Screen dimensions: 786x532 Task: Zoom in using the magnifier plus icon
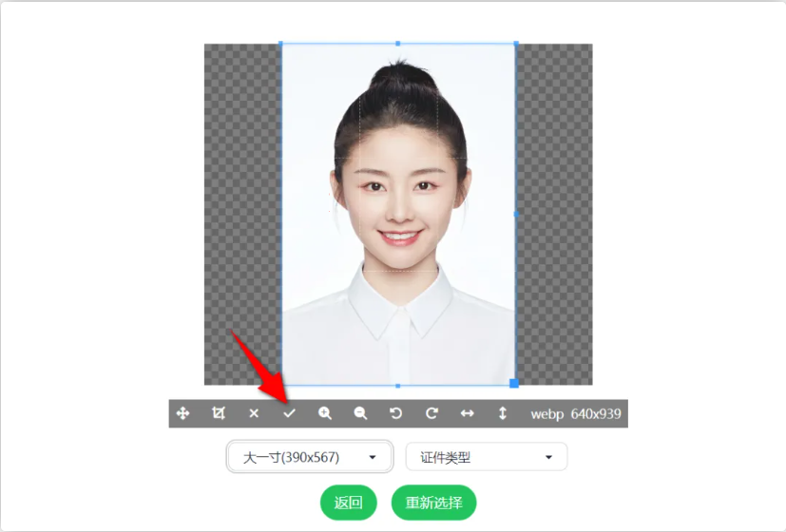click(x=325, y=413)
